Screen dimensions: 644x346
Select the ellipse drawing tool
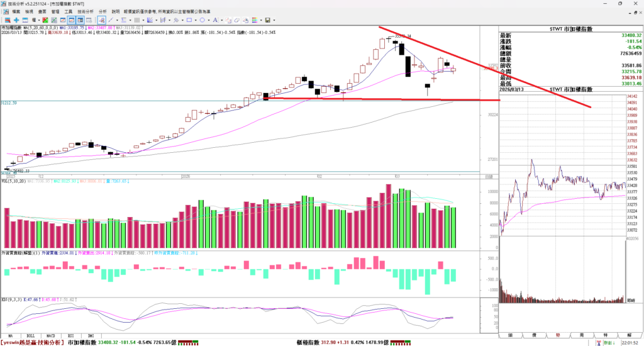(203, 20)
